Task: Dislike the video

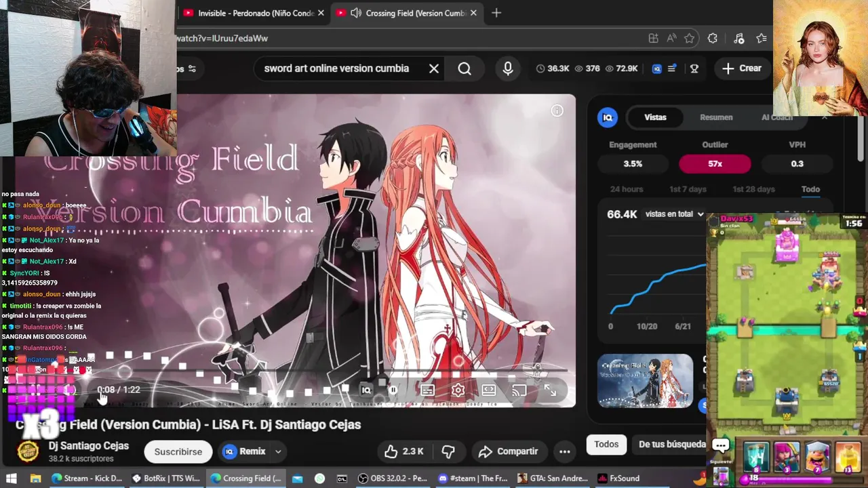Action: click(448, 451)
